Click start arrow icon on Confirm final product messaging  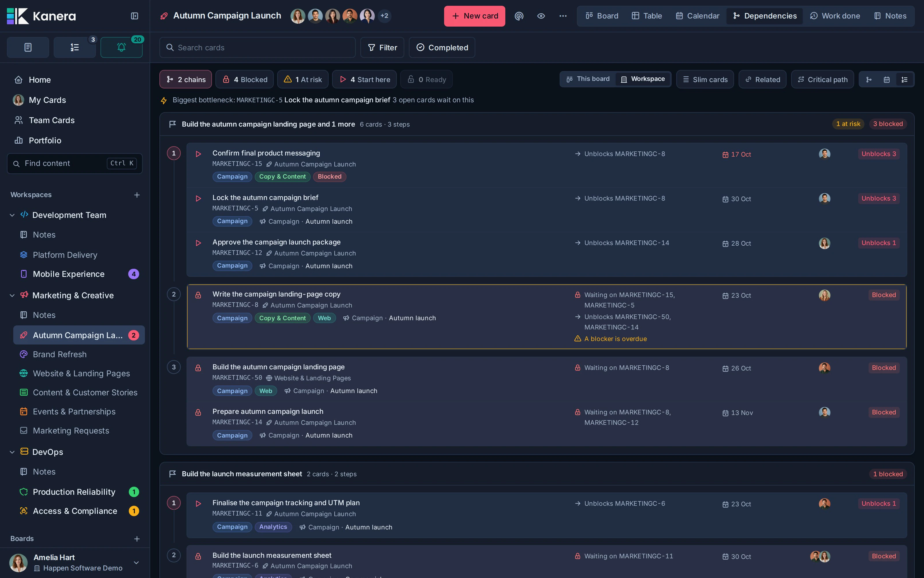198,154
